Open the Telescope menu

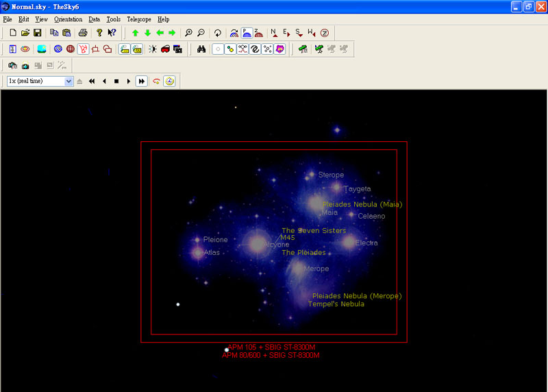(x=138, y=19)
